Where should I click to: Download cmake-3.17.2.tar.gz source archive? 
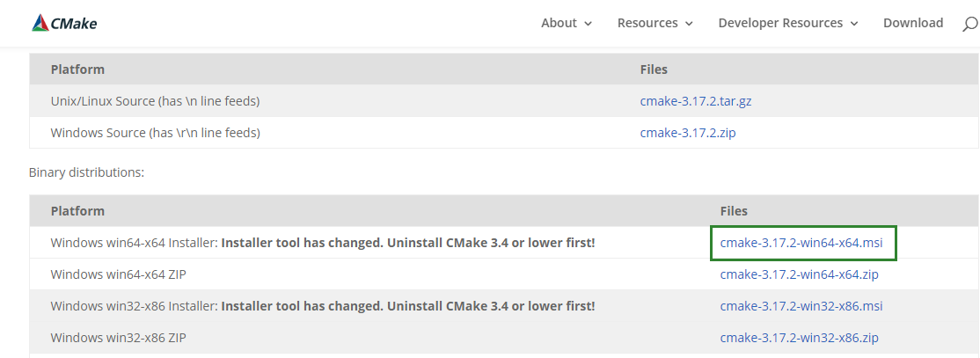(x=696, y=100)
